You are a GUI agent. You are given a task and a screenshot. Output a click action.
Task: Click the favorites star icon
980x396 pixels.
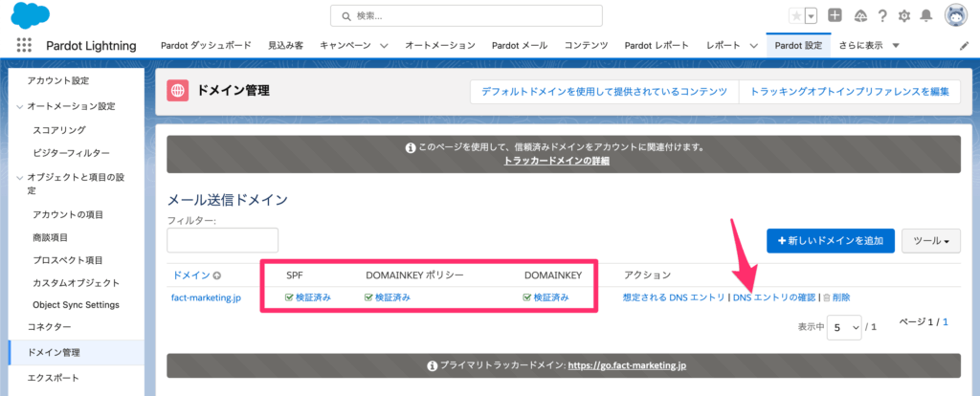click(796, 15)
